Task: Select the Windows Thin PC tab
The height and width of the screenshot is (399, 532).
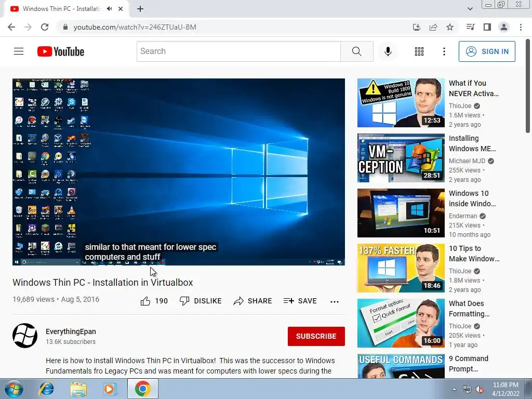Action: (66, 9)
